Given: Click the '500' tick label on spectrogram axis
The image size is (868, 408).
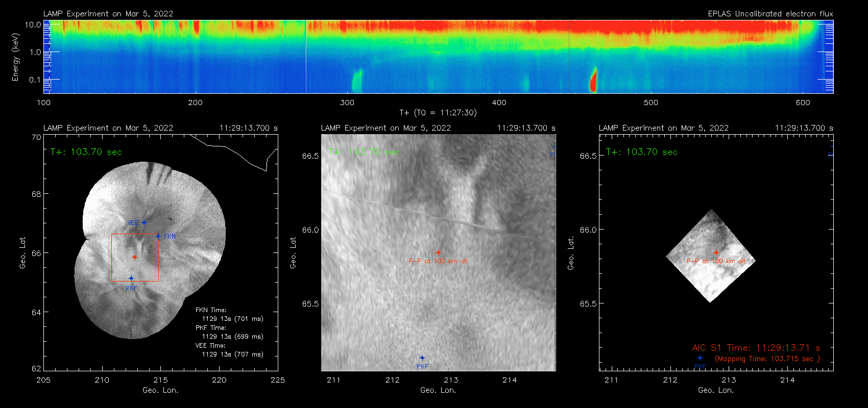Looking at the screenshot, I should click(x=651, y=103).
